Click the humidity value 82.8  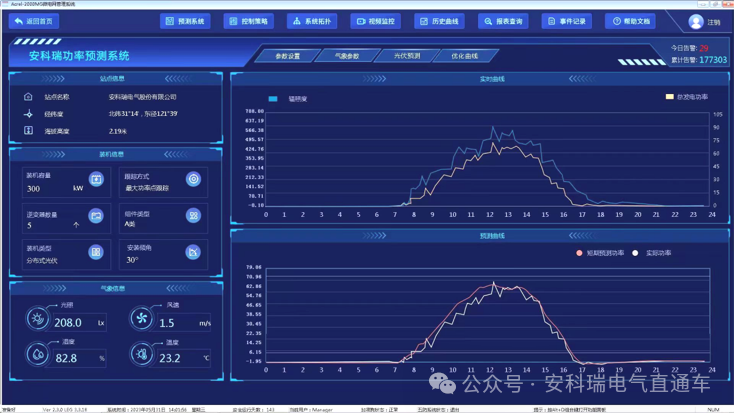point(66,358)
